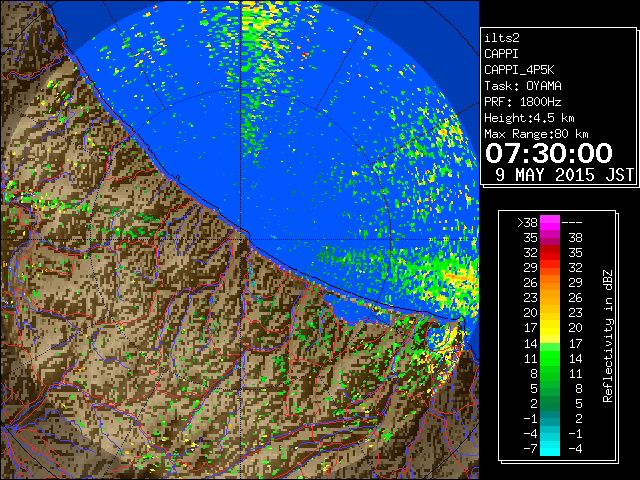Click the "---" legend label beside magenta

(572, 223)
